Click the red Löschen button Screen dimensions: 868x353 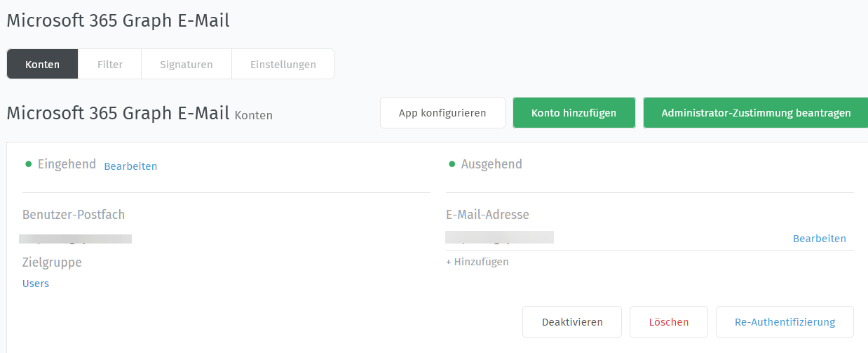coord(669,322)
